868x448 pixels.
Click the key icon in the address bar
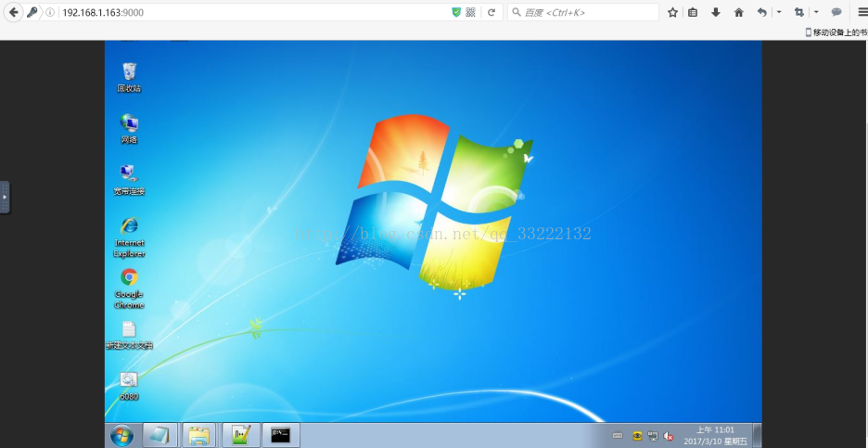pyautogui.click(x=32, y=12)
